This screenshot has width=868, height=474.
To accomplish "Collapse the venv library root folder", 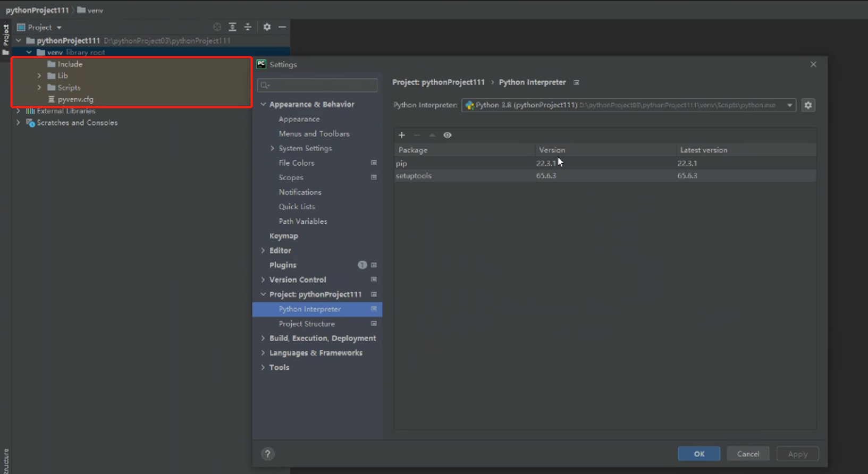I will [x=29, y=52].
